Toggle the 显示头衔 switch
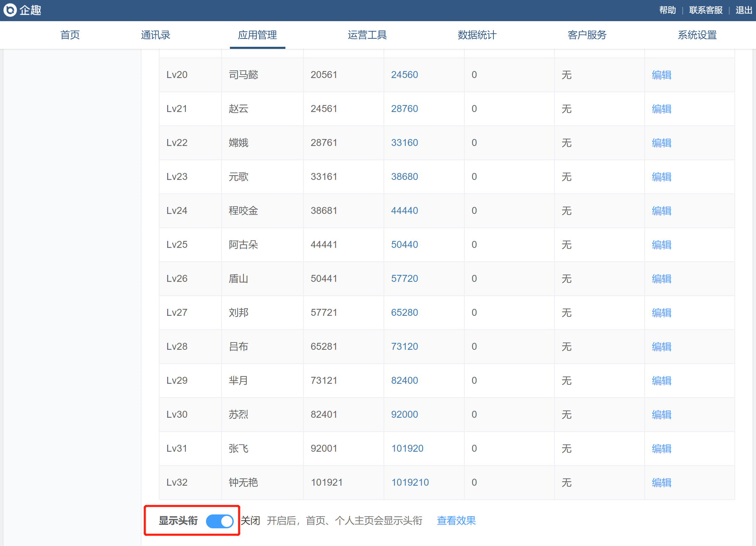The image size is (756, 546). tap(220, 521)
